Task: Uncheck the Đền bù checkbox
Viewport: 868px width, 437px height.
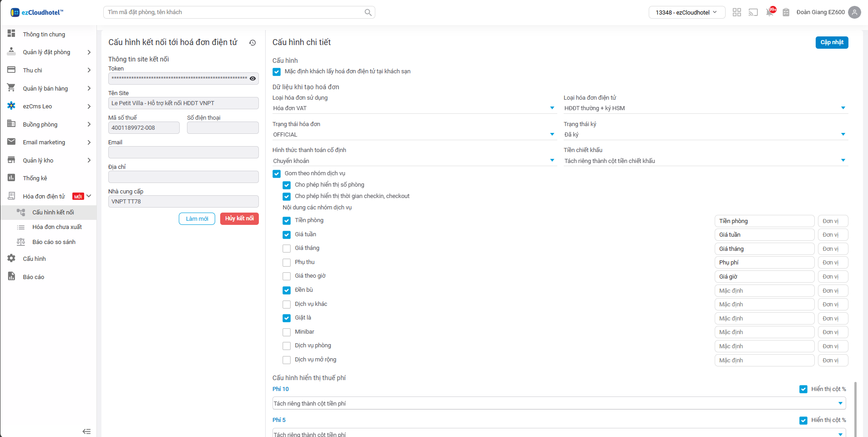Action: click(287, 290)
